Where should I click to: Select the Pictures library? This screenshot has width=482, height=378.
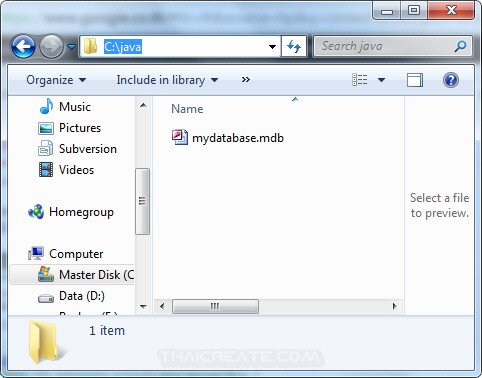[x=80, y=128]
